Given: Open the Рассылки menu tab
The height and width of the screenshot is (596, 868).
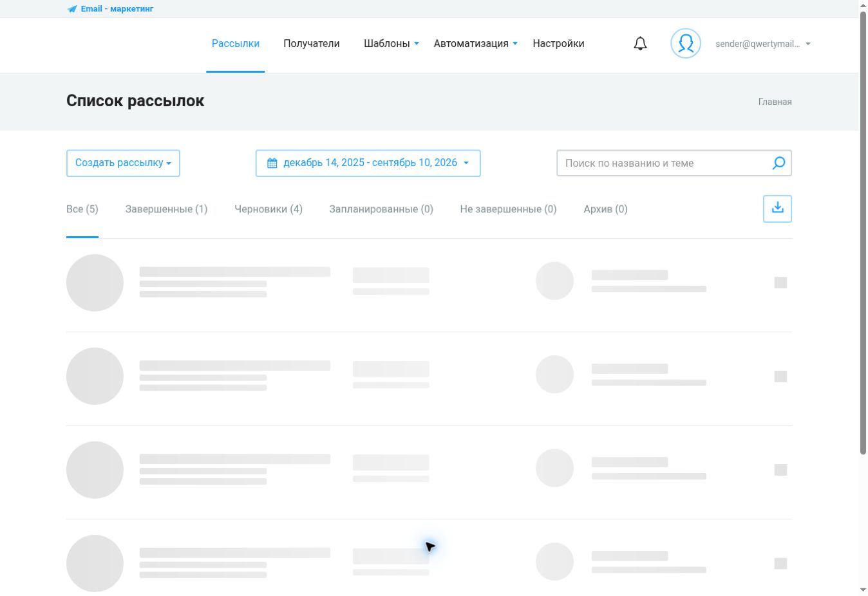Looking at the screenshot, I should (236, 44).
